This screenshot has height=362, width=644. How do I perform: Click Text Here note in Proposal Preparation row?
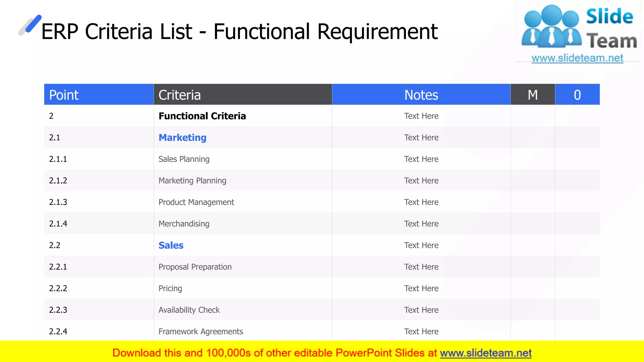tap(421, 267)
